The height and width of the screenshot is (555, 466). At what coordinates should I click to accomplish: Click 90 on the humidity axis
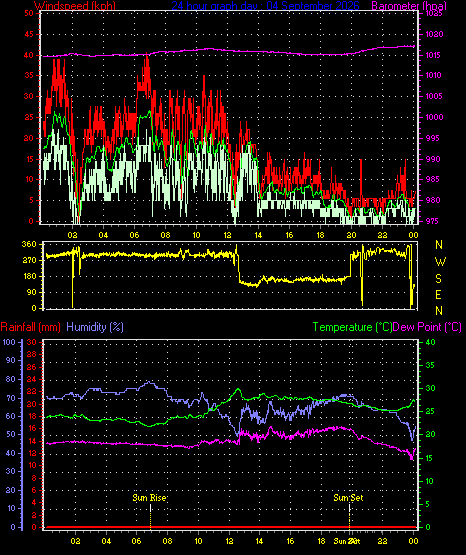[11, 360]
